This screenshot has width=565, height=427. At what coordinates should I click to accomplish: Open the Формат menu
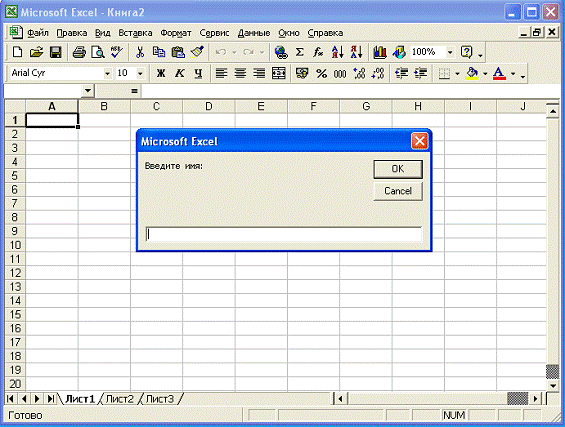pyautogui.click(x=176, y=33)
